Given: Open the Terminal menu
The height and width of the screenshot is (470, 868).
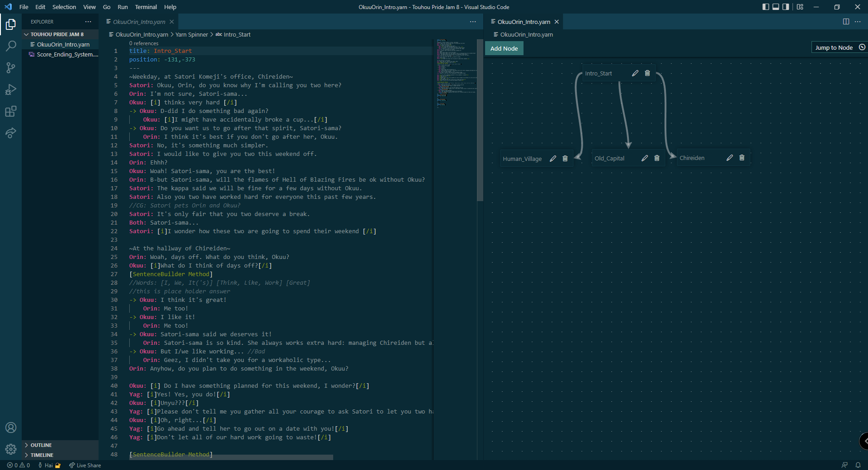Looking at the screenshot, I should [x=146, y=7].
